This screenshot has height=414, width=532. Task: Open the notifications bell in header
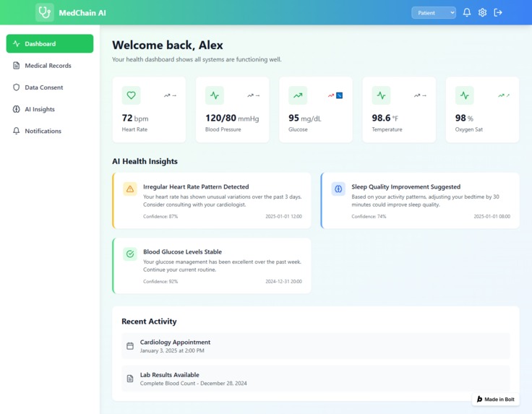(x=467, y=12)
